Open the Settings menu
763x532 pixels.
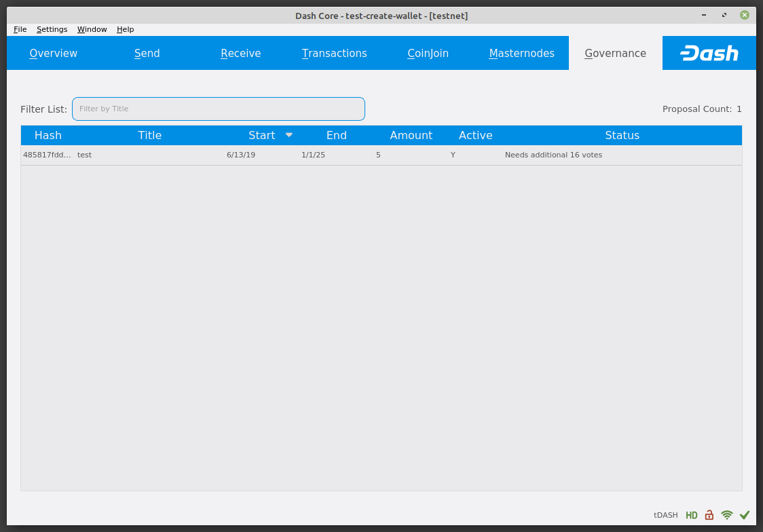click(x=52, y=29)
